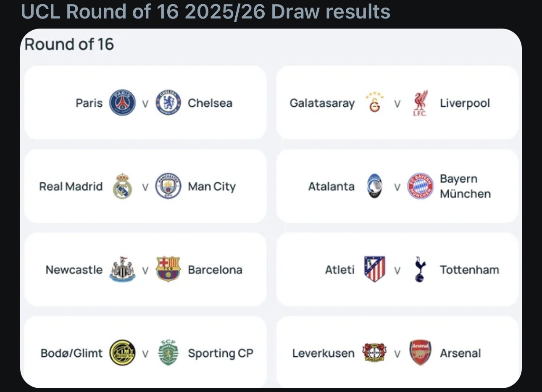
Task: Select the Bodø/Glimt yellow badge
Action: 122,353
